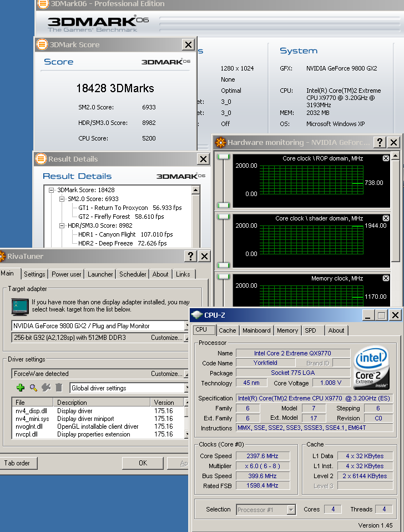Close the Core clock ROP domain graph

tap(386, 158)
